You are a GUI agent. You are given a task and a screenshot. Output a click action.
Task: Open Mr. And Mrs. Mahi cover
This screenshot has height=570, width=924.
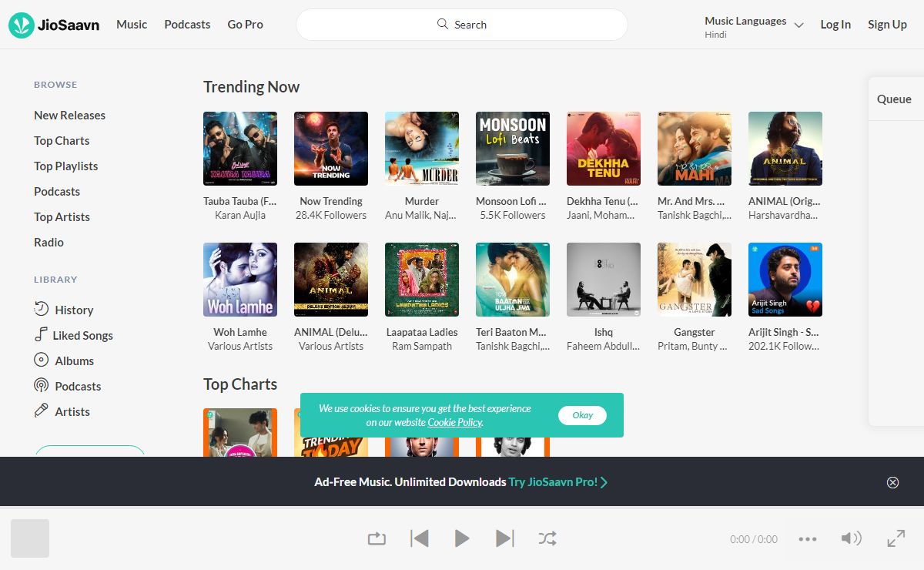point(695,149)
